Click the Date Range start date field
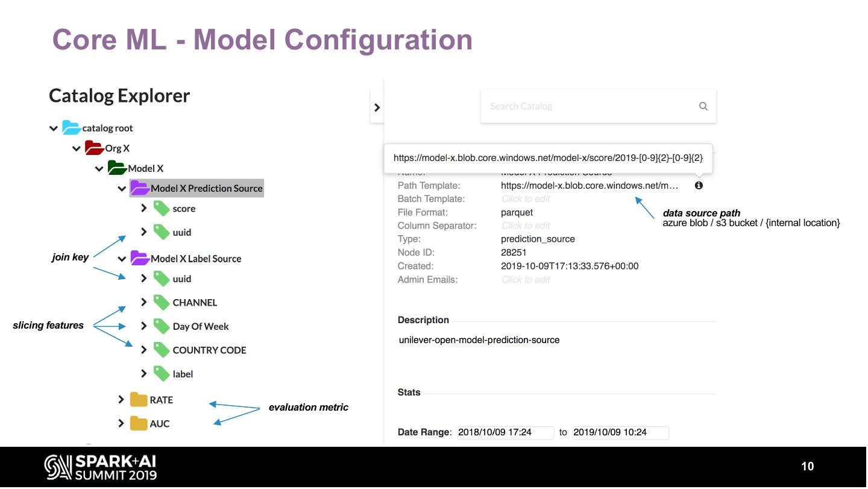 click(x=505, y=432)
